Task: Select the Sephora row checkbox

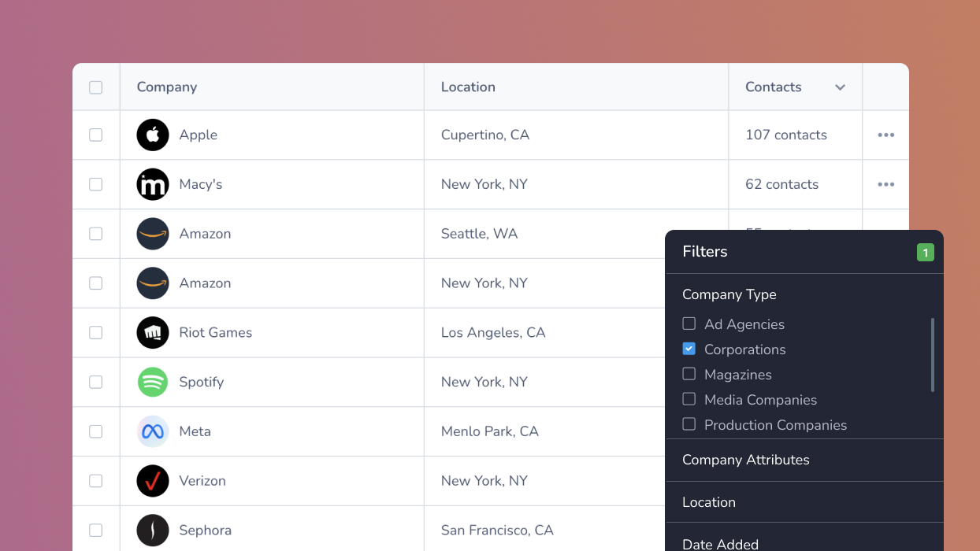Action: (96, 531)
